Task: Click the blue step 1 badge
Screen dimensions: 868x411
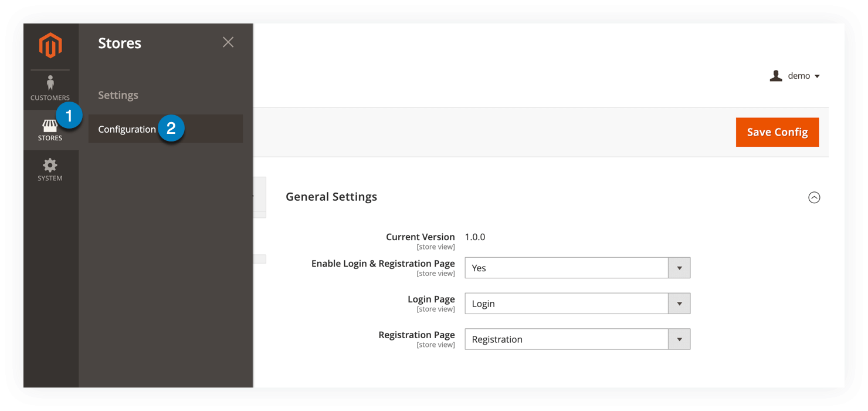Action: 69,116
